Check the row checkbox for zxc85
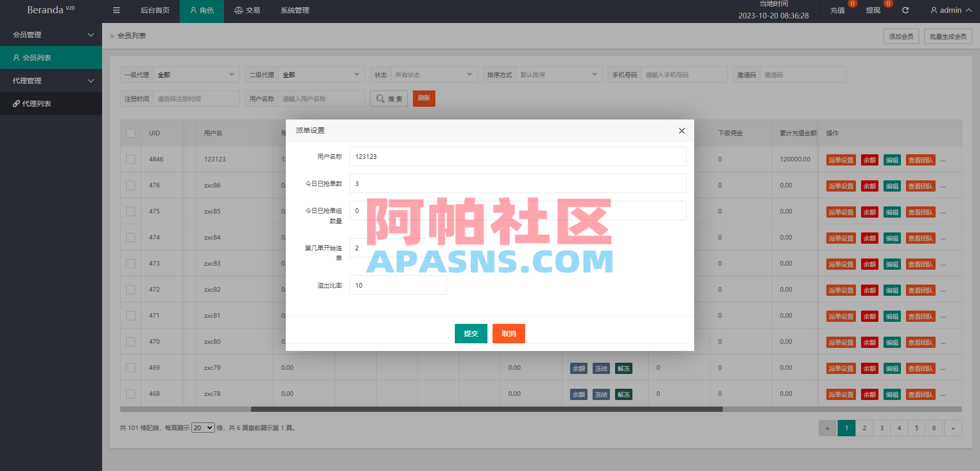Screen dimensions: 980x471 point(130,211)
